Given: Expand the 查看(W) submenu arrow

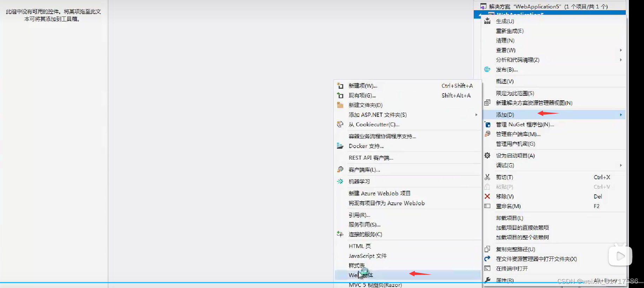Looking at the screenshot, I should click(x=621, y=50).
